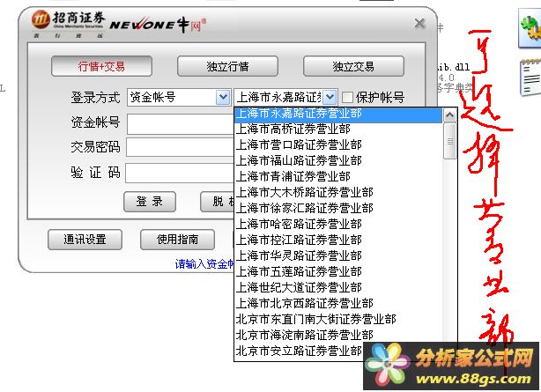Click the 登录 button
The width and height of the screenshot is (541, 392).
click(150, 202)
